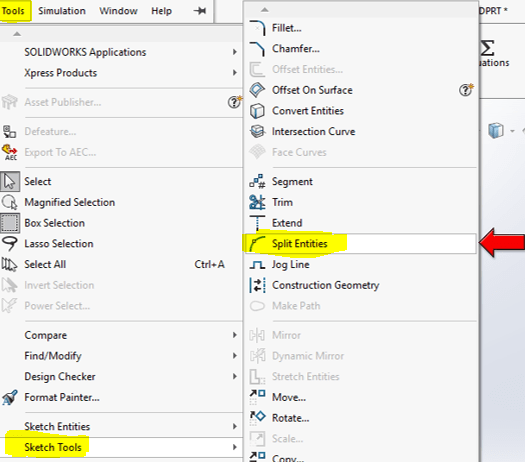Image resolution: width=525 pixels, height=463 pixels.
Task: Click the Asset Publisher icon
Action: click(9, 102)
